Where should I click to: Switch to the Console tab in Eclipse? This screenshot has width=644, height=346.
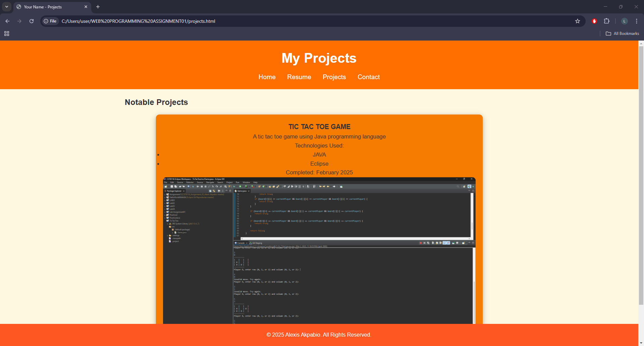pos(241,243)
